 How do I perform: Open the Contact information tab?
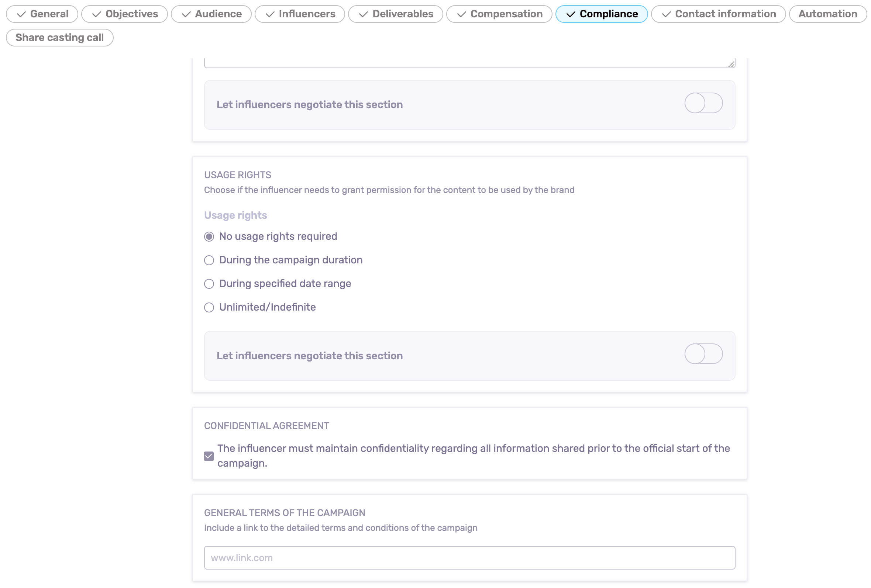pyautogui.click(x=718, y=14)
